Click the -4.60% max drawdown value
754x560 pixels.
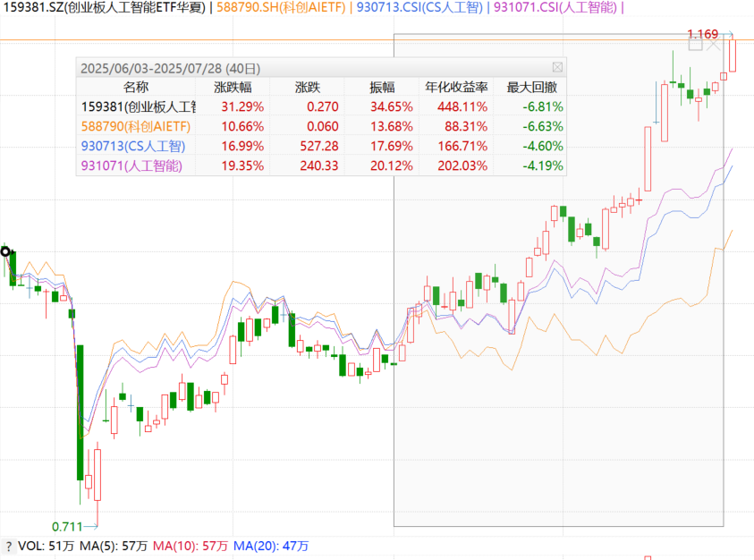point(543,146)
